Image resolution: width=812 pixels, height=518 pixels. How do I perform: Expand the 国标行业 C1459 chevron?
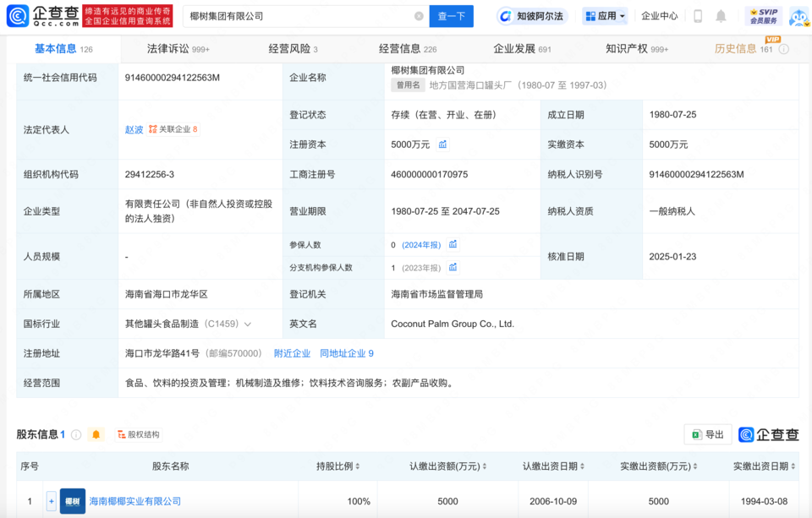[248, 324]
